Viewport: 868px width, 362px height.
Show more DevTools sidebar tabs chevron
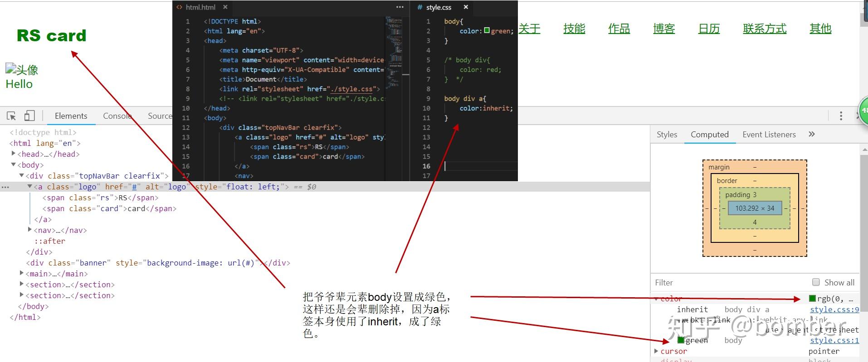812,134
